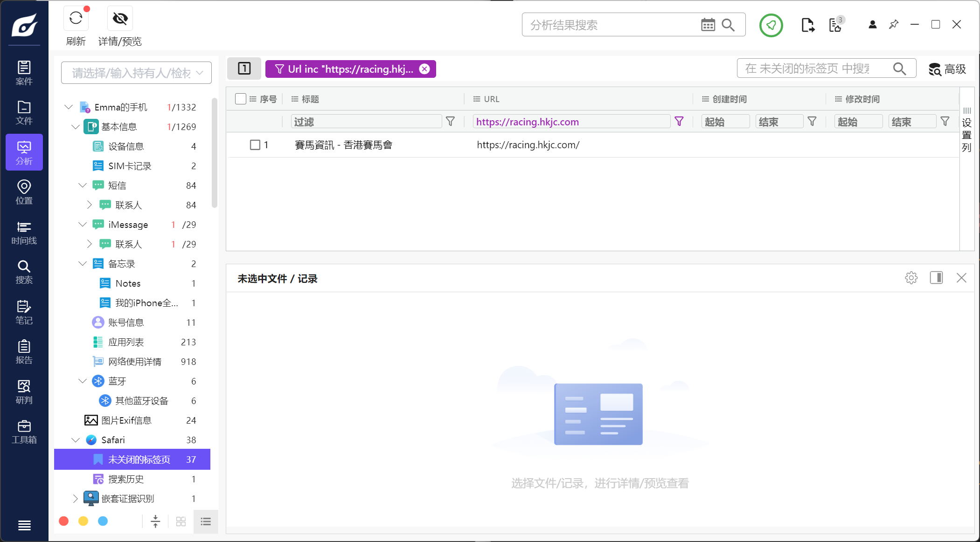Click the red color tag dot

[x=64, y=521]
